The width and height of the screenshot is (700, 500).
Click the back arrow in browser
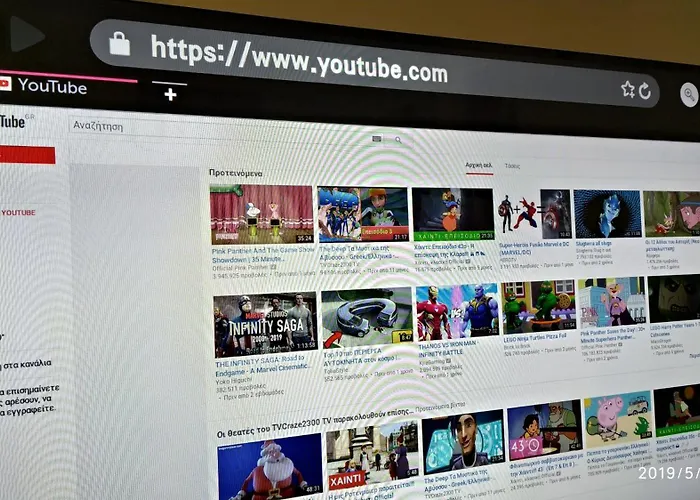(26, 34)
